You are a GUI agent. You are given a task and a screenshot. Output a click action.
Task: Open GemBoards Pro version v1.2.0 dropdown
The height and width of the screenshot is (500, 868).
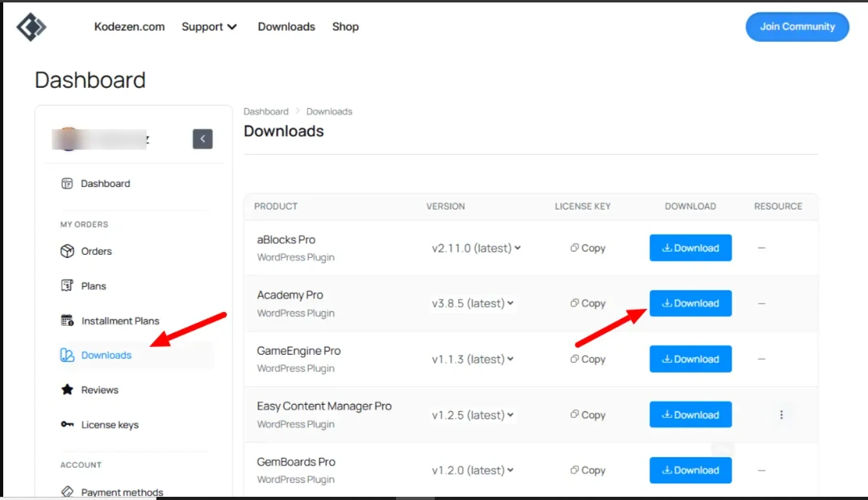tap(473, 470)
